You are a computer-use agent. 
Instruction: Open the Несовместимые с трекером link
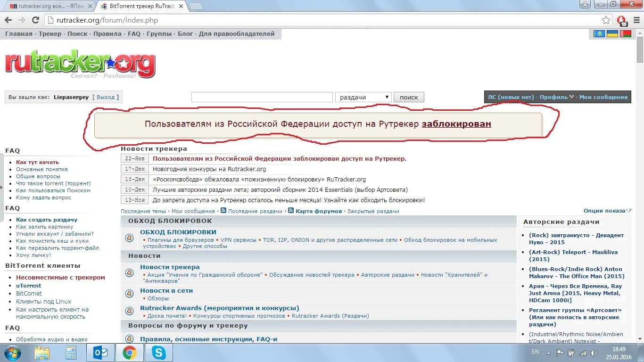pyautogui.click(x=60, y=278)
